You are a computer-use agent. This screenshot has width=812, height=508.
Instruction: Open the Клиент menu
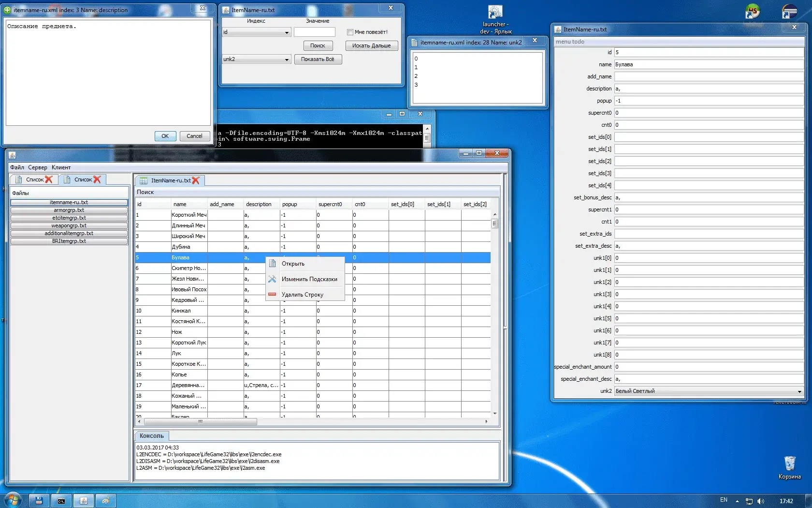pos(61,167)
